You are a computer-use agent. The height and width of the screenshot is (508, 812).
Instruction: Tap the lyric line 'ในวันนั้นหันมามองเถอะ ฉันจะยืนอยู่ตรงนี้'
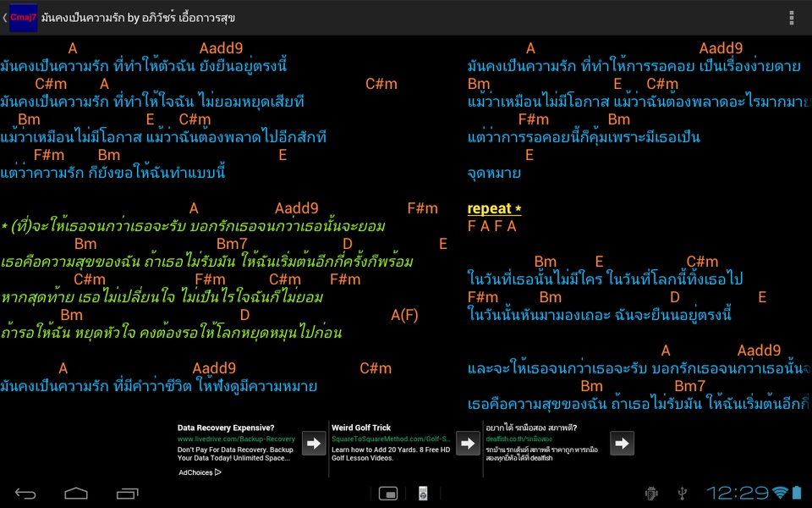point(599,315)
